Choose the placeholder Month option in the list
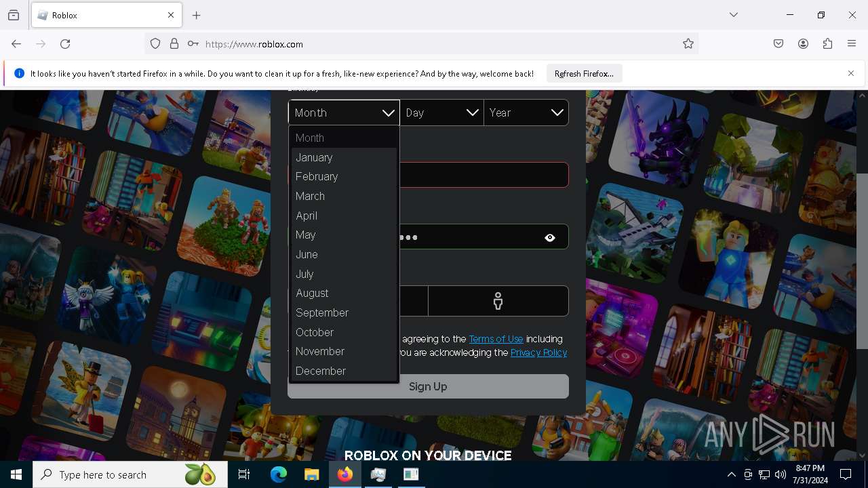868x488 pixels. click(343, 138)
